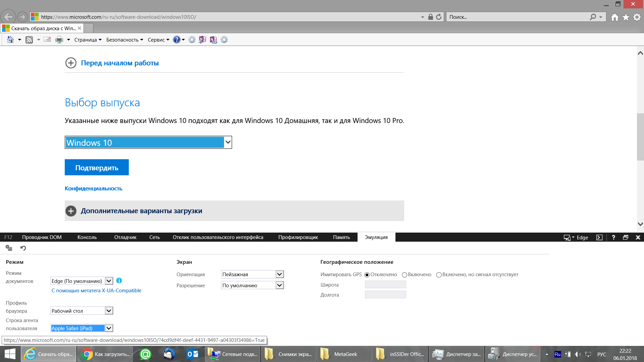Open the 'Конфиденциальность' link
644x362 pixels.
[93, 188]
